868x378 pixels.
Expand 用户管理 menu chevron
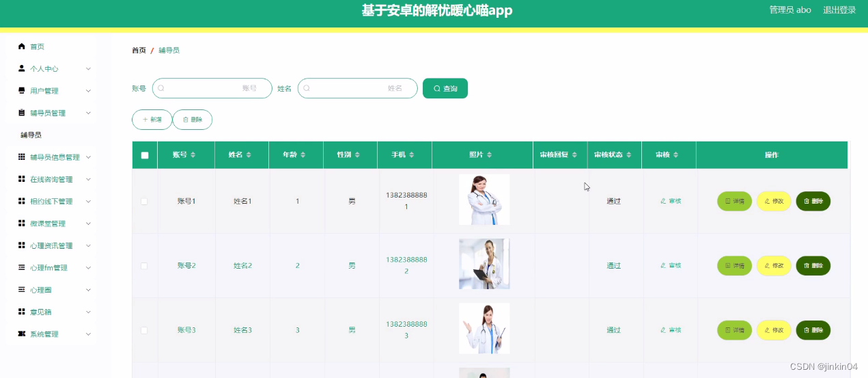coord(89,91)
